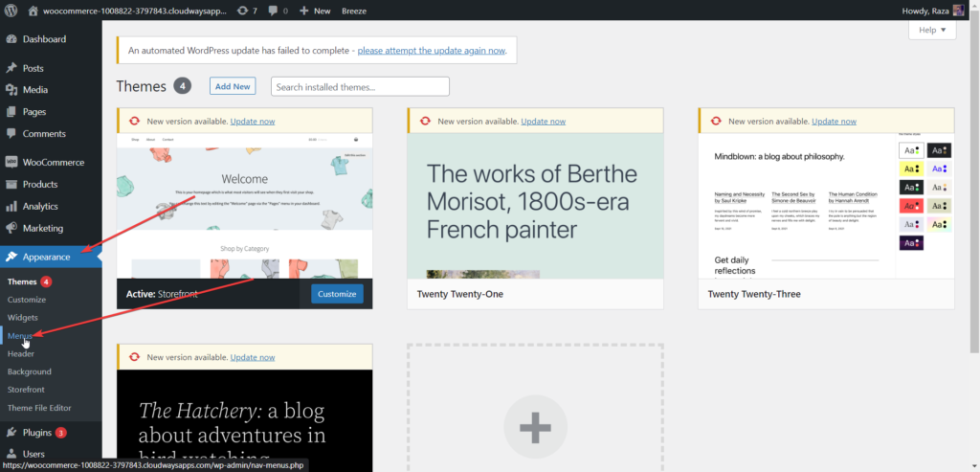The width and height of the screenshot is (980, 472).
Task: Open the Marketing megaphone icon
Action: pyautogui.click(x=11, y=228)
